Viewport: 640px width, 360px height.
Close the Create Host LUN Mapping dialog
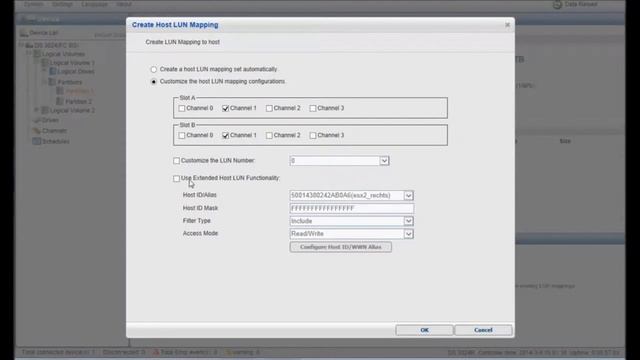click(507, 25)
